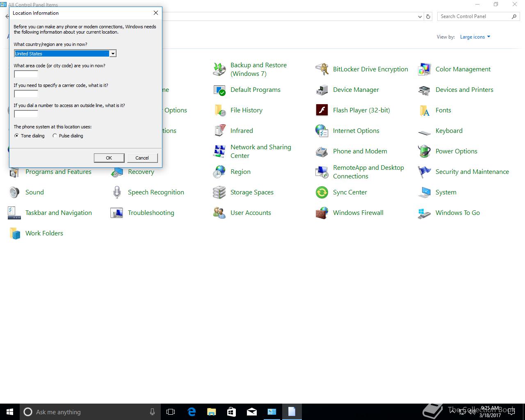Launch Device Manager icon

[x=322, y=90]
